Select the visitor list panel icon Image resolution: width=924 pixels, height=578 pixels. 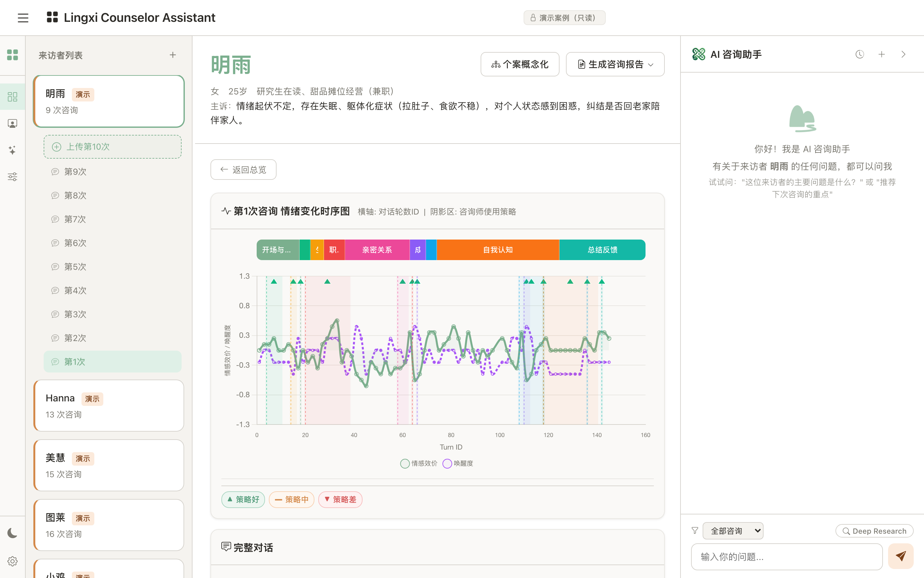(13, 96)
